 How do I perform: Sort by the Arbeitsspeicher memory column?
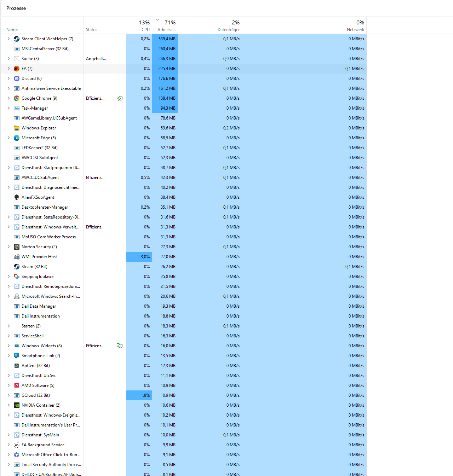[x=165, y=25]
